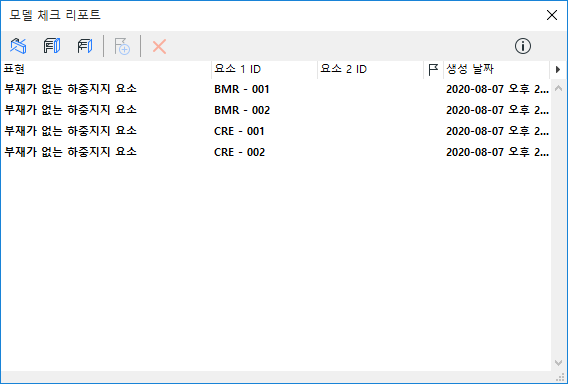This screenshot has height=384, width=568.
Task: Select the BMR - 002 report entry
Action: (276, 110)
